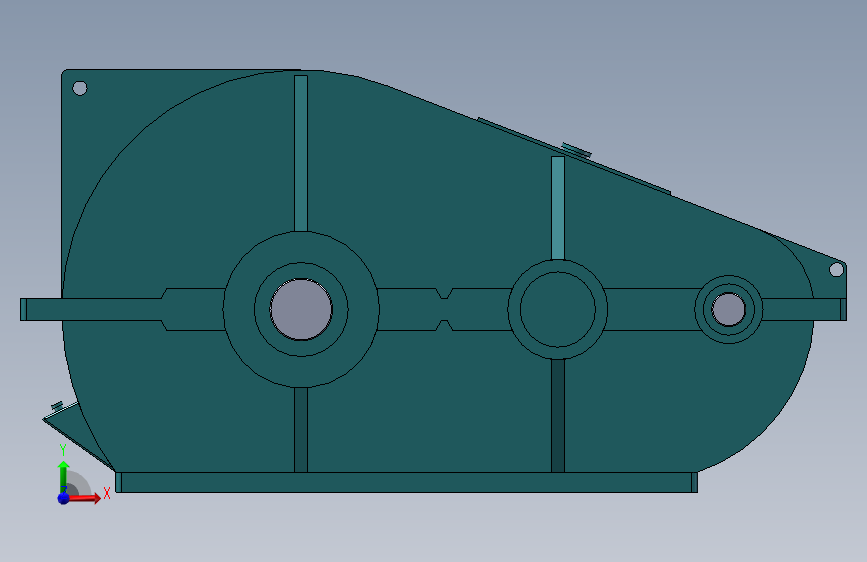Click the blue Z axis ball of triad
The height and width of the screenshot is (562, 867).
click(63, 498)
